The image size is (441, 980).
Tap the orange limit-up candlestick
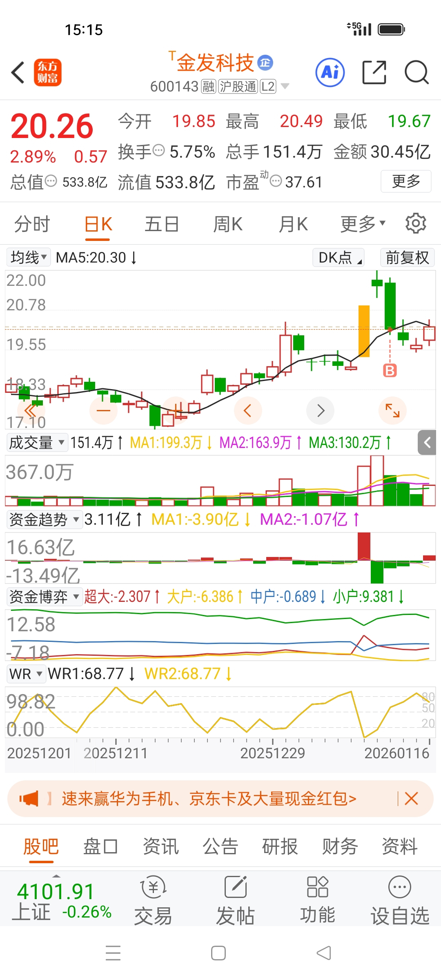point(364,331)
